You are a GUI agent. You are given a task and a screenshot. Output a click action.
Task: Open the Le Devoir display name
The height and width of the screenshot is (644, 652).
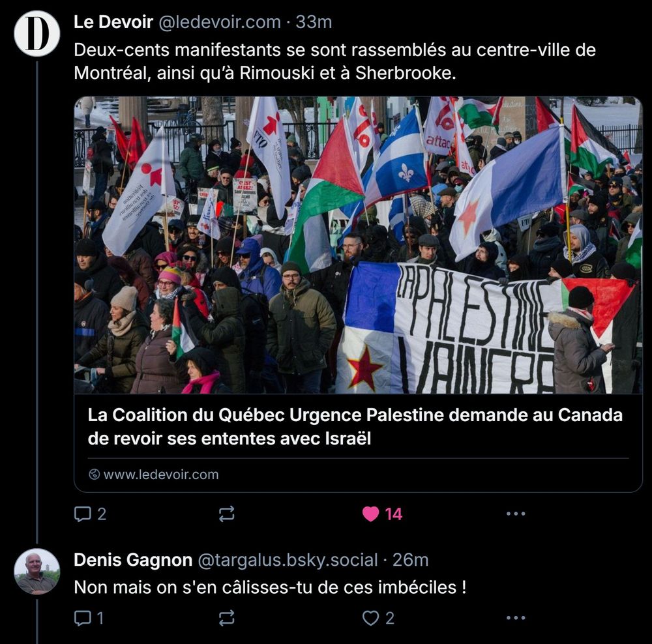pos(113,22)
